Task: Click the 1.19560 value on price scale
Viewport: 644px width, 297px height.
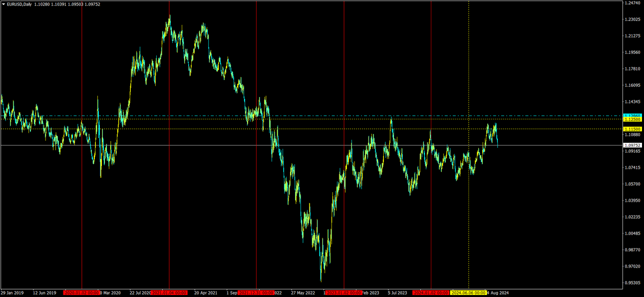Action: [632, 52]
